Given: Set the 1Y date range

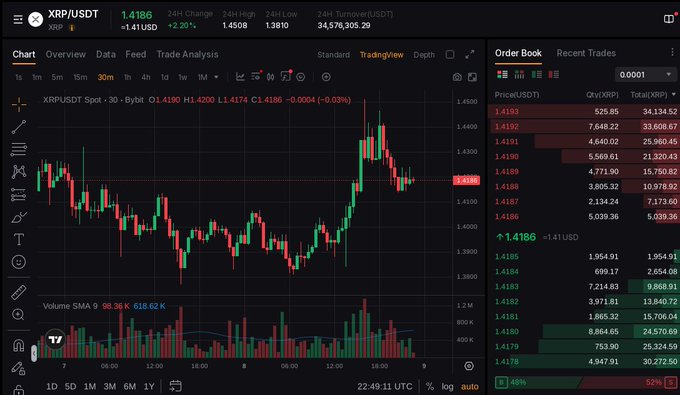Looking at the screenshot, I should pyautogui.click(x=149, y=386).
